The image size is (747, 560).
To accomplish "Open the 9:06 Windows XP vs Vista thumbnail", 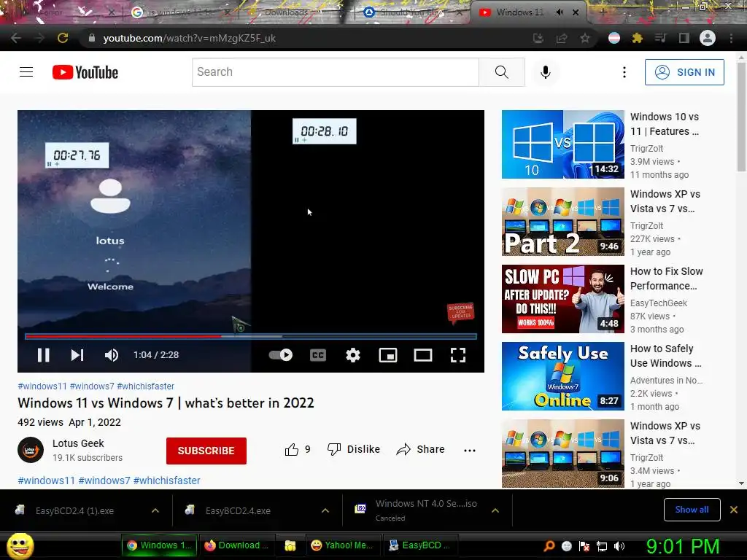I will pos(563,454).
